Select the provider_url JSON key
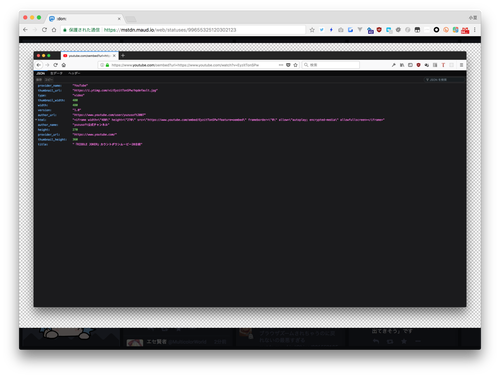500x377 pixels. click(x=49, y=135)
